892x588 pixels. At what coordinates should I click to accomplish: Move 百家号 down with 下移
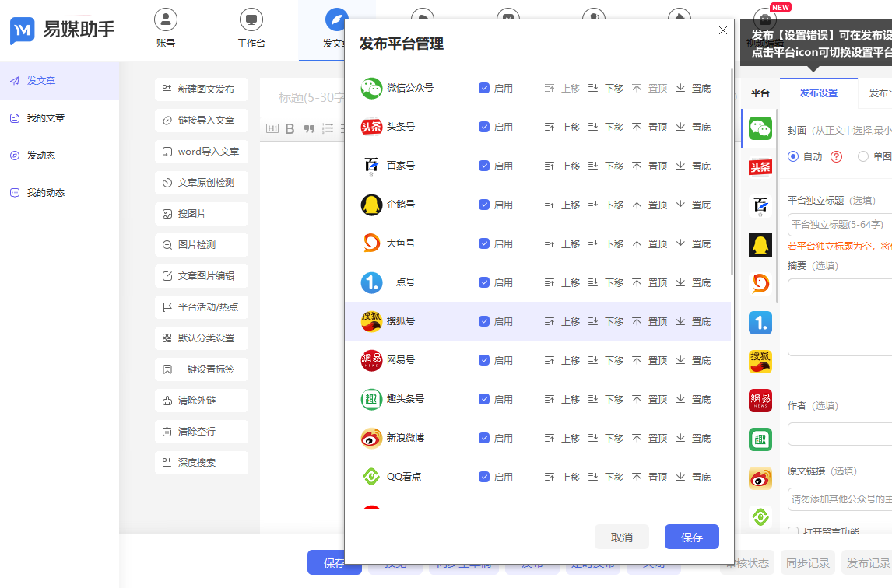(606, 166)
